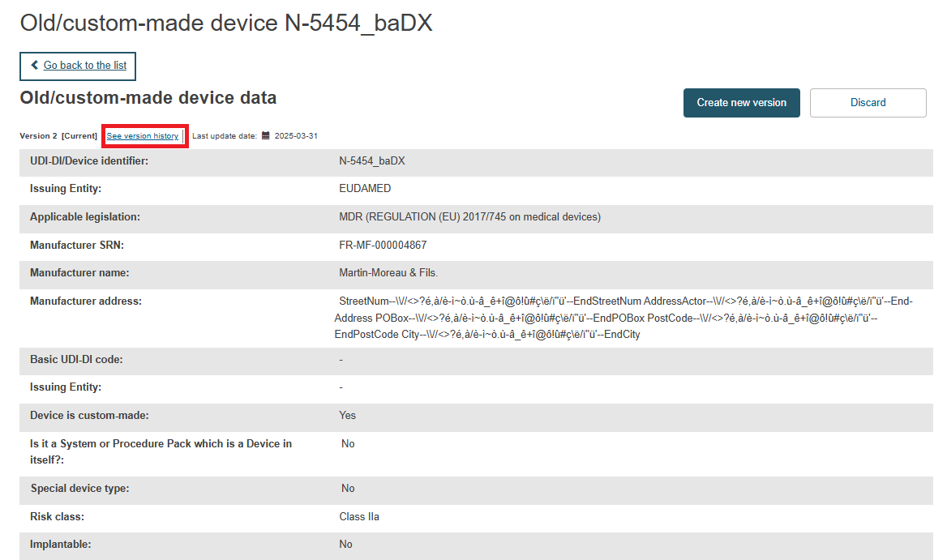Click the page title Old/custom-made device N-5454_baDX
Screen dimensions: 947x560
coord(226,23)
